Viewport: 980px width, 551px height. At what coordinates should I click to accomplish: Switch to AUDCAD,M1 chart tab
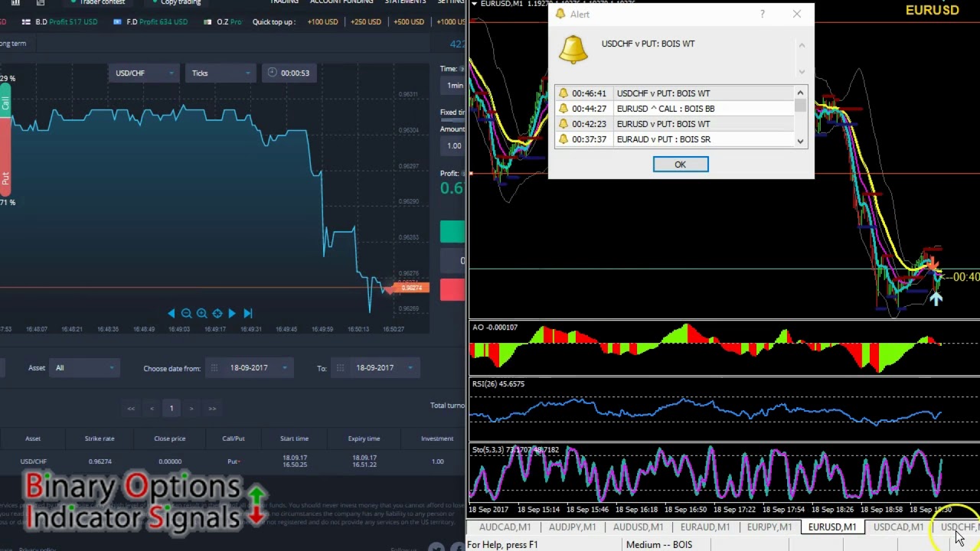tap(505, 527)
